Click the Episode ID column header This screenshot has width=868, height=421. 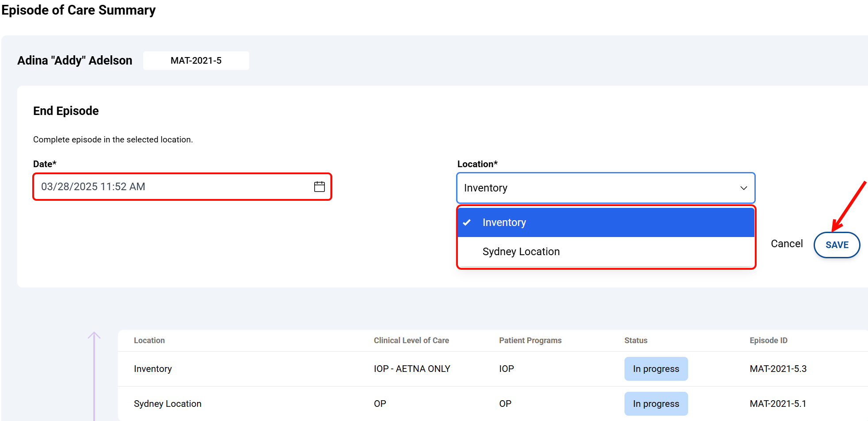(768, 341)
